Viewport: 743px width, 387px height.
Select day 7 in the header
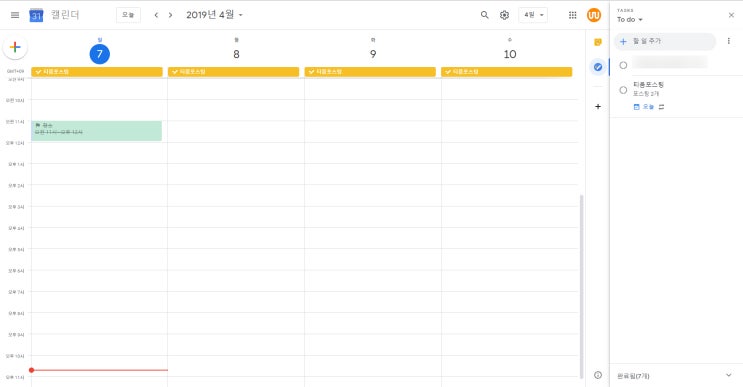pyautogui.click(x=100, y=54)
